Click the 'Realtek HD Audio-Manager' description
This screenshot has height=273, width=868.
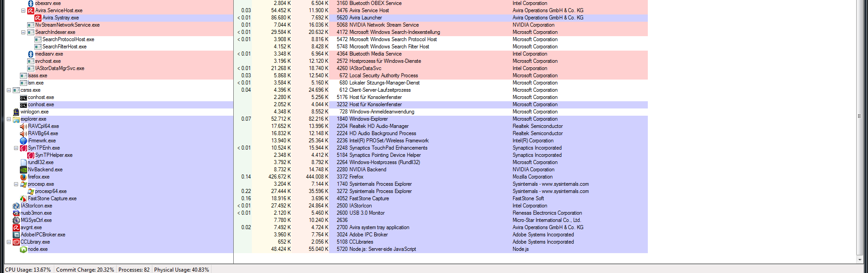click(x=379, y=126)
